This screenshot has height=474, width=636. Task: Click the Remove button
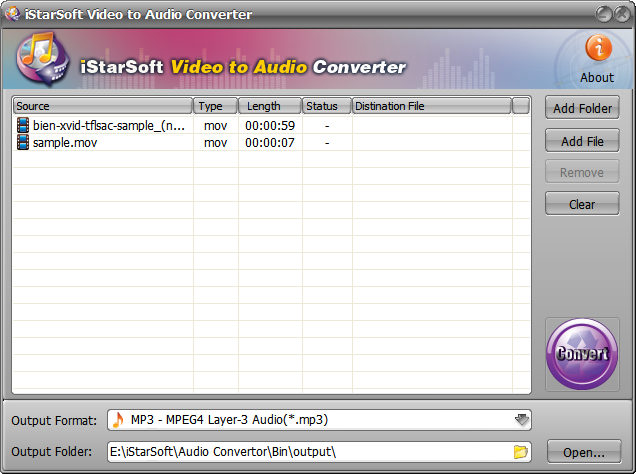(582, 172)
